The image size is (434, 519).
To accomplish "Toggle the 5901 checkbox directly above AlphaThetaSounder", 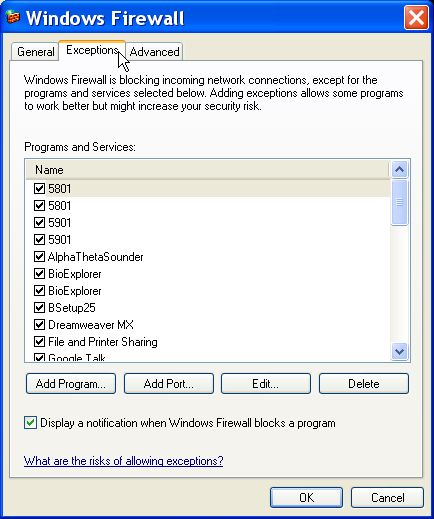I will [39, 239].
